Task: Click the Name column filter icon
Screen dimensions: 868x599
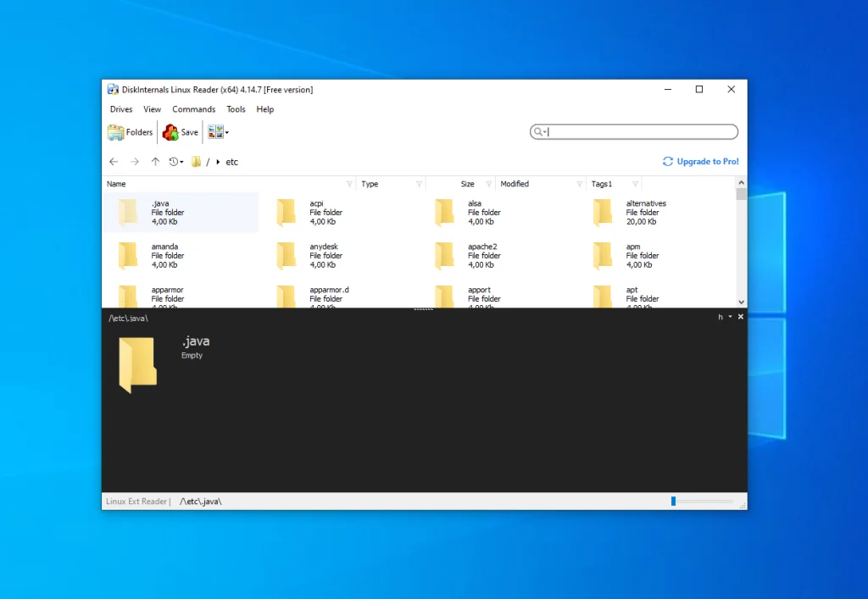Action: 349,184
